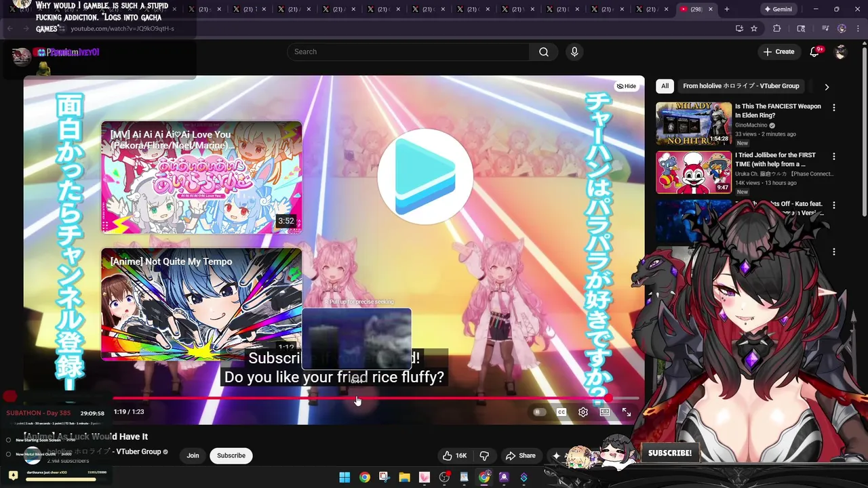Open a new browser tab
The image size is (868, 488).
pos(727,9)
